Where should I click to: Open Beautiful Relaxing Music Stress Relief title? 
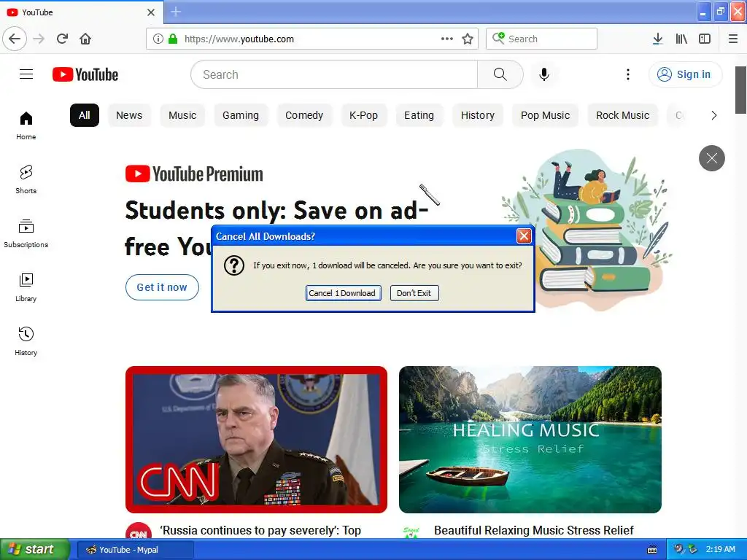(533, 531)
